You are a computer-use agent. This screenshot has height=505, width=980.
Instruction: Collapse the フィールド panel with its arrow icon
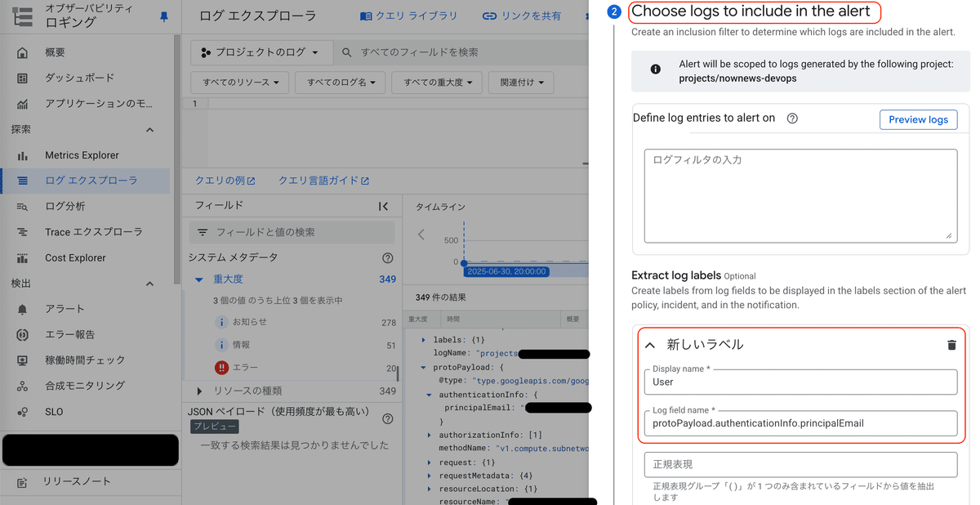click(x=383, y=206)
